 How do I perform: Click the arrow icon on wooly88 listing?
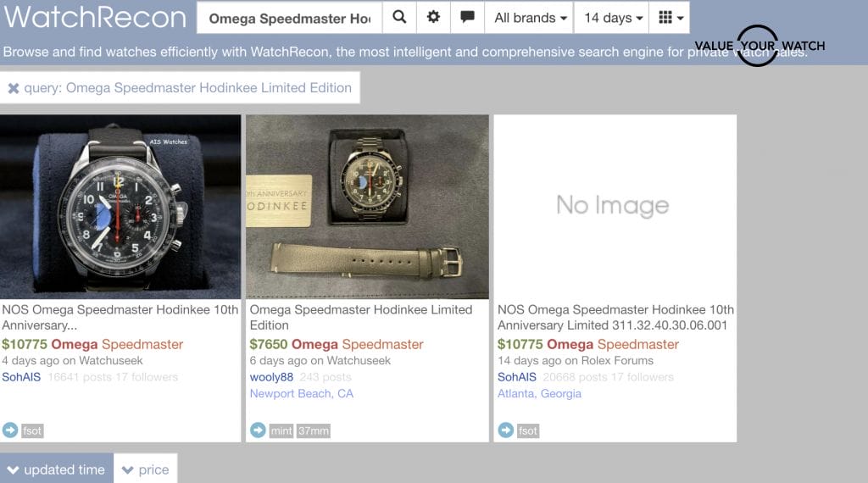pyautogui.click(x=259, y=430)
